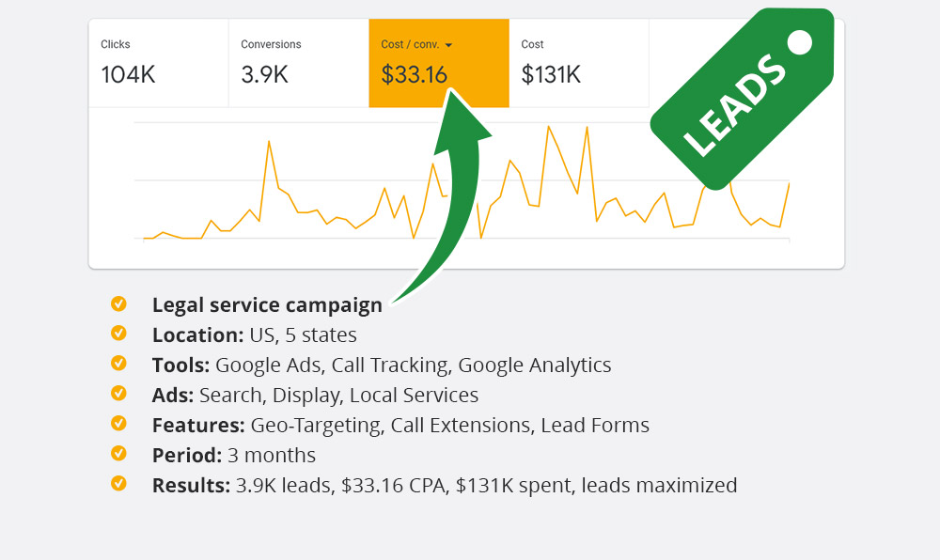
Task: Click the Results summary line text
Action: (444, 486)
